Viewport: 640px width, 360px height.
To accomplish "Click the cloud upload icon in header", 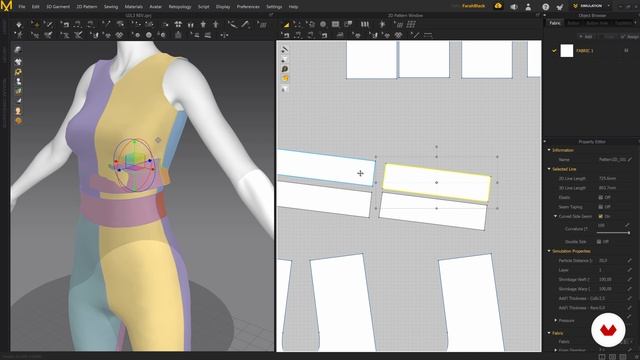I will click(498, 6).
